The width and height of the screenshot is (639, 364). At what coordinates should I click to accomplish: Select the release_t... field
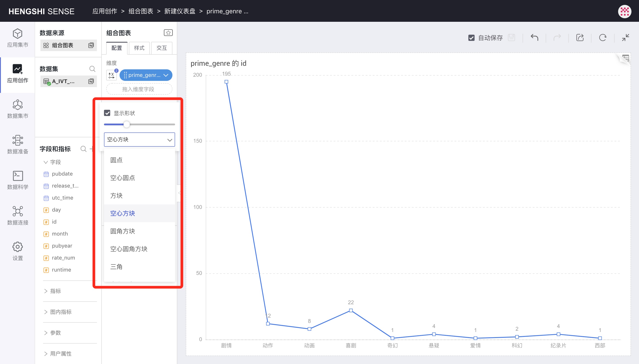pyautogui.click(x=65, y=186)
